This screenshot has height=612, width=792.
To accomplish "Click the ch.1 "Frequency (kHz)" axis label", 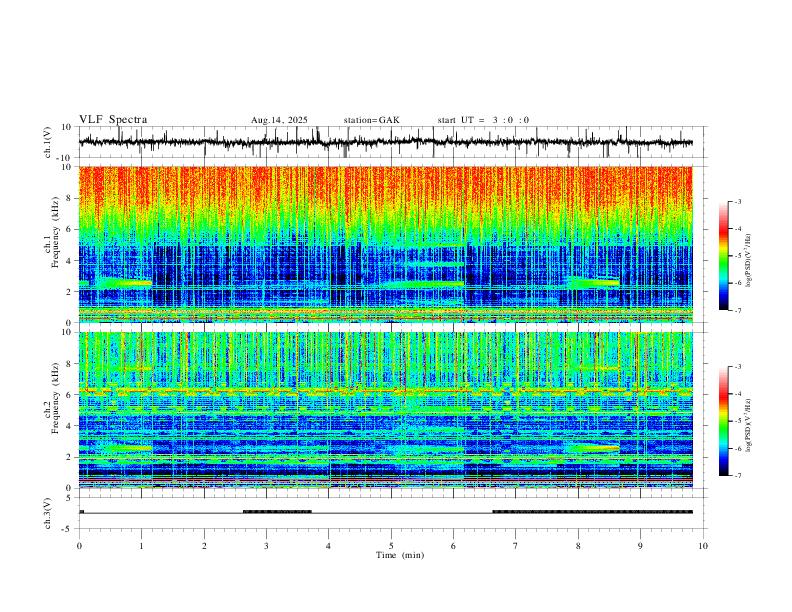I will tap(55, 232).
